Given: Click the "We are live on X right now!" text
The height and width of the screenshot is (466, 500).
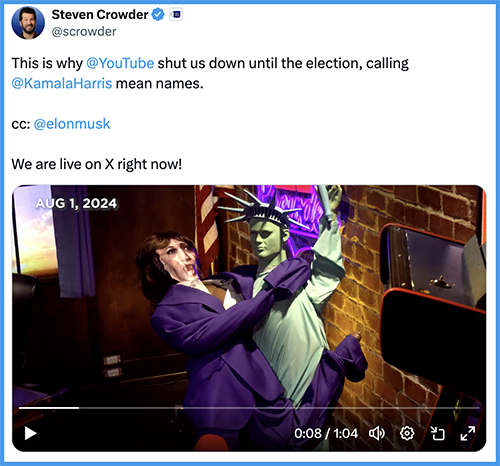Looking at the screenshot, I should coord(97,164).
